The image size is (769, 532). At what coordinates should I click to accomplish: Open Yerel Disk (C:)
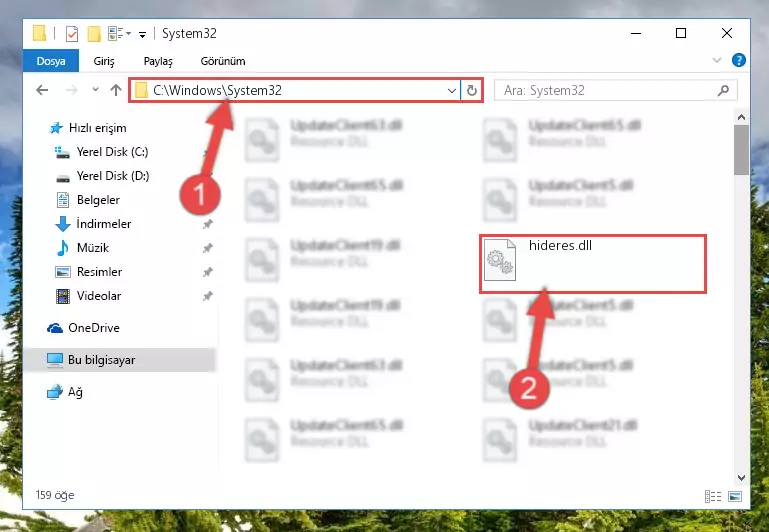112,152
